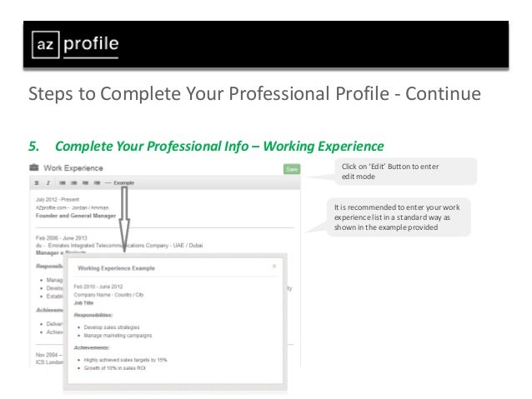Insert a bulleted list
Viewport: 532px width, 399px height.
[63, 183]
